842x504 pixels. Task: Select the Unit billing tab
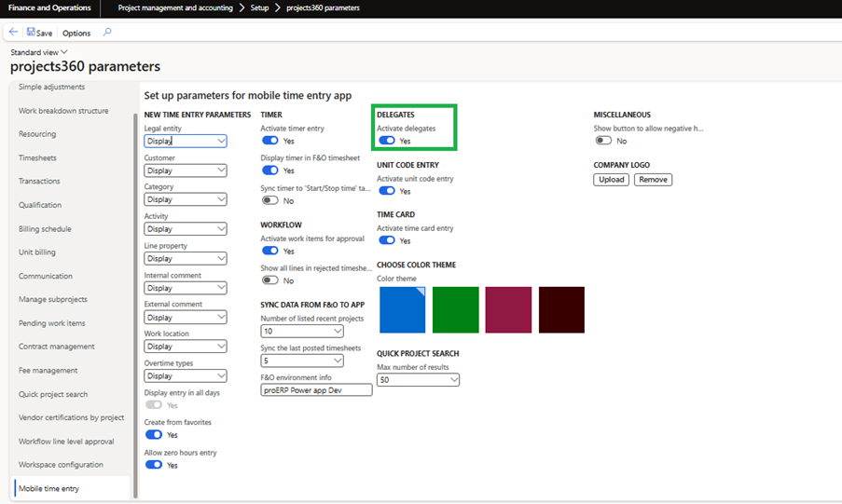coord(36,252)
